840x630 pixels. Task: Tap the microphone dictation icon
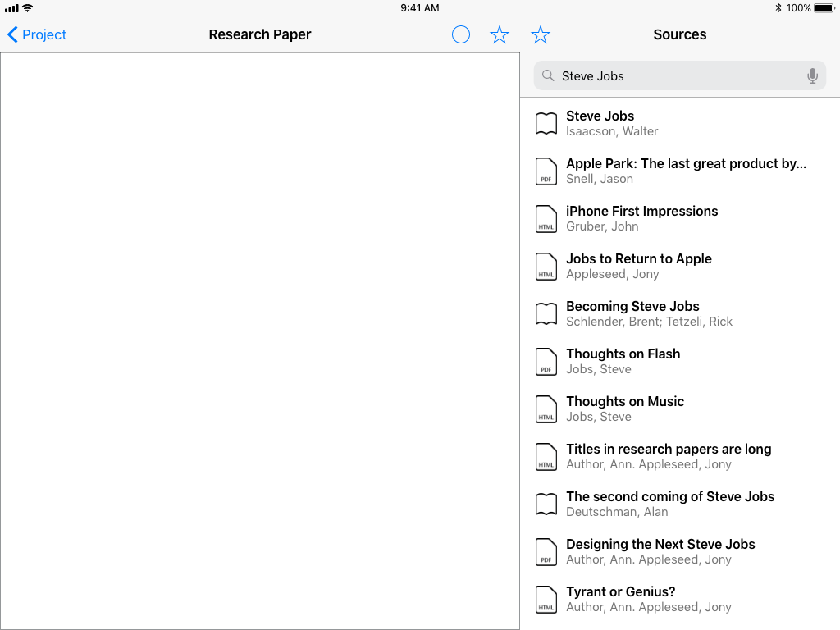[x=812, y=75]
